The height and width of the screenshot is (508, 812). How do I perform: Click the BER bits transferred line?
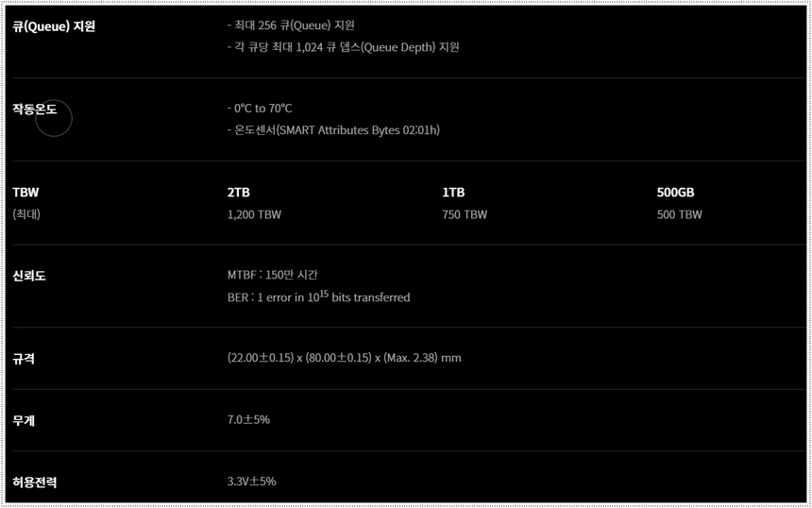[318, 296]
